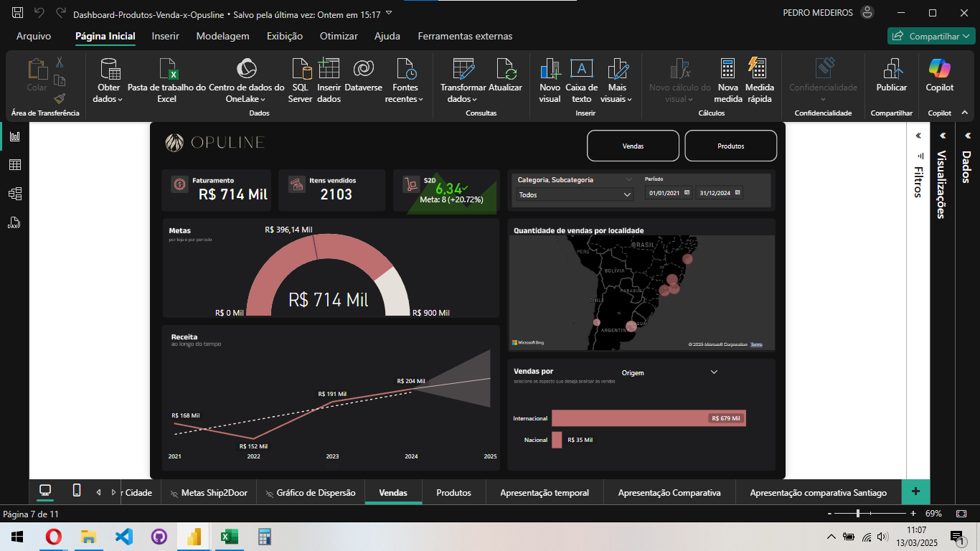The image size is (980, 551).
Task: Open Centro de dados do OneLake dropdown
Action: pos(246,80)
